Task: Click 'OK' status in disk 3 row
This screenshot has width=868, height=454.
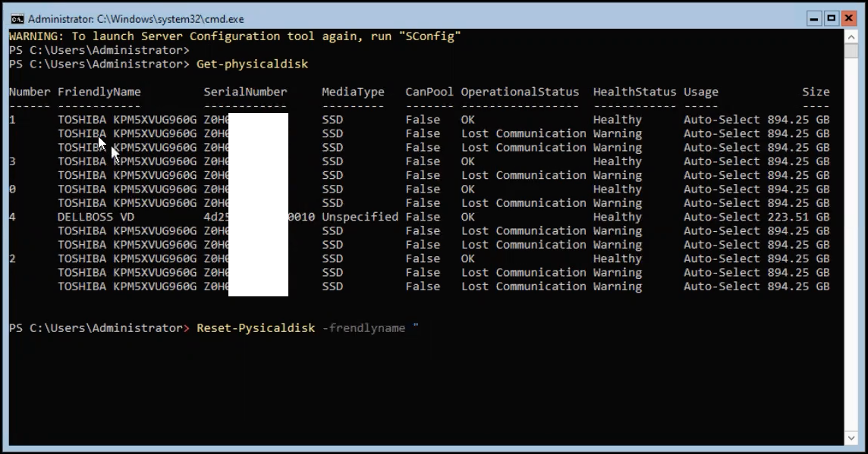Action: (468, 161)
